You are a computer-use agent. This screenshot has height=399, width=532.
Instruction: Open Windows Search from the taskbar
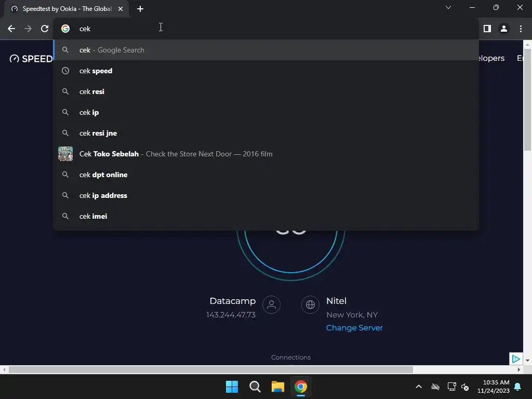(255, 387)
